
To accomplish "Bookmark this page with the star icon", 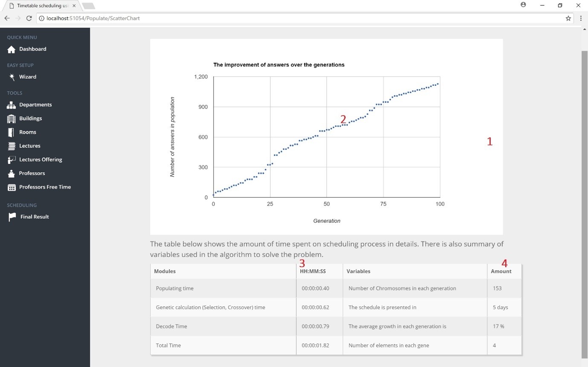I will pyautogui.click(x=568, y=18).
